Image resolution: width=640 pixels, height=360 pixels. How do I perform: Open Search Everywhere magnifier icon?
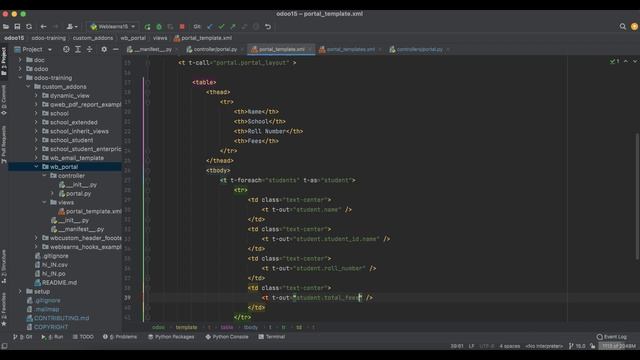[622, 27]
